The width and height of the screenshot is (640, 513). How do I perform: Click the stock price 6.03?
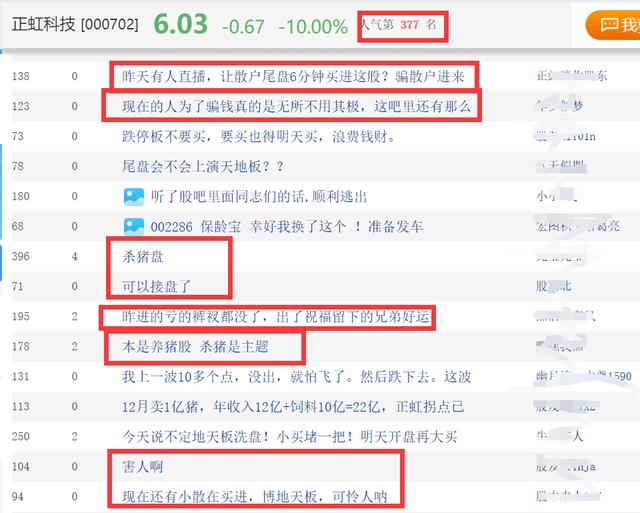point(180,24)
